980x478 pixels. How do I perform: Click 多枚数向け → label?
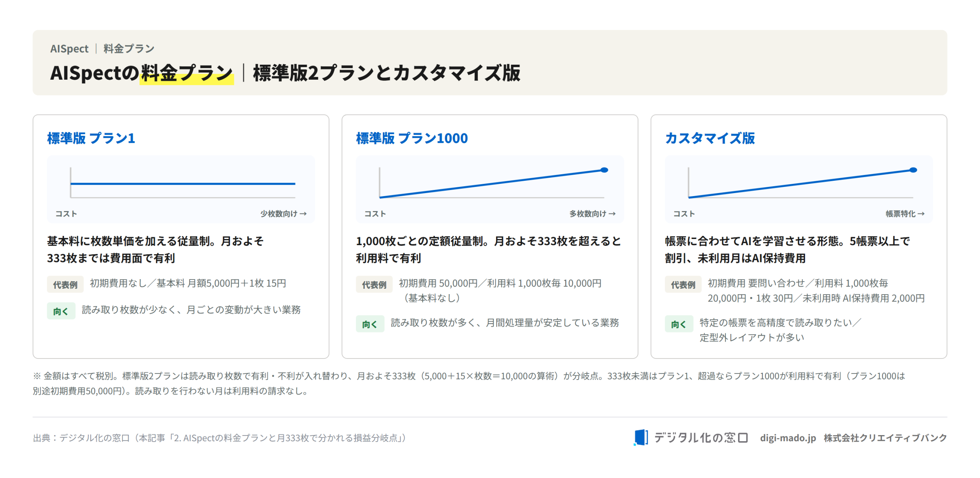click(x=592, y=213)
